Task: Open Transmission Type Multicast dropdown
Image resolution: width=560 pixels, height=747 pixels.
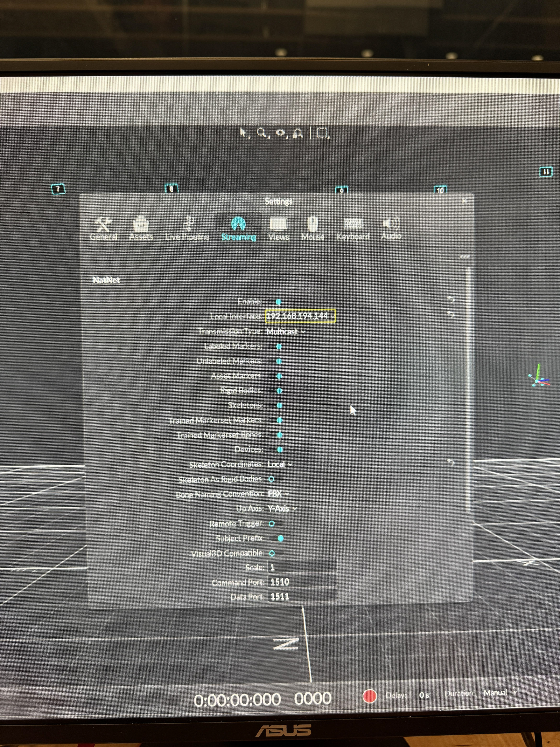Action: 286,332
